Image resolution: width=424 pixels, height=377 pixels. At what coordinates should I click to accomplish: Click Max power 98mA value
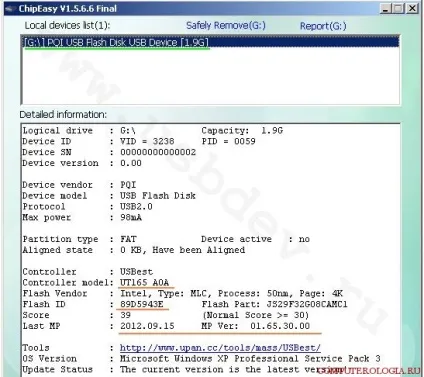(131, 217)
